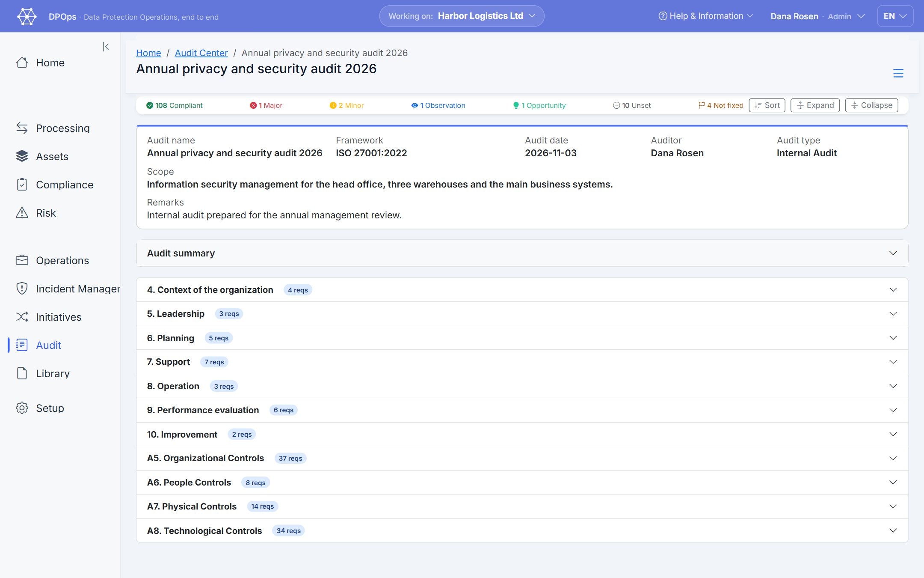
Task: Follow the Audit Center breadcrumb link
Action: click(x=201, y=53)
